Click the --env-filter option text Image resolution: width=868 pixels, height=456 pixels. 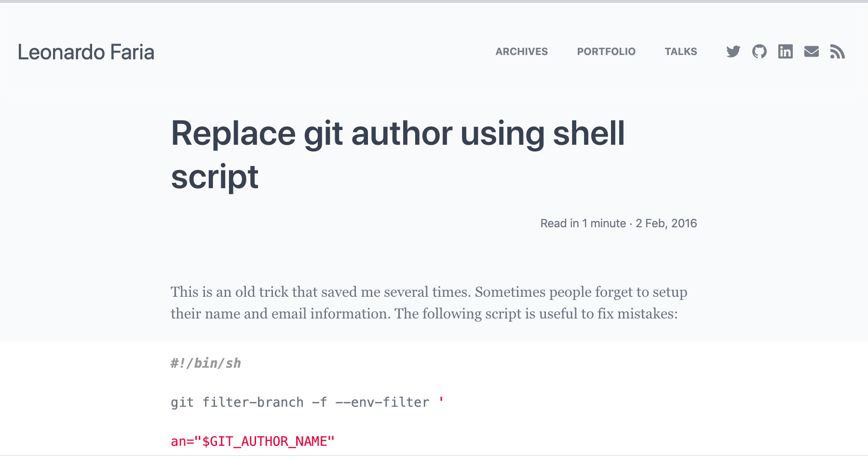[x=381, y=402]
